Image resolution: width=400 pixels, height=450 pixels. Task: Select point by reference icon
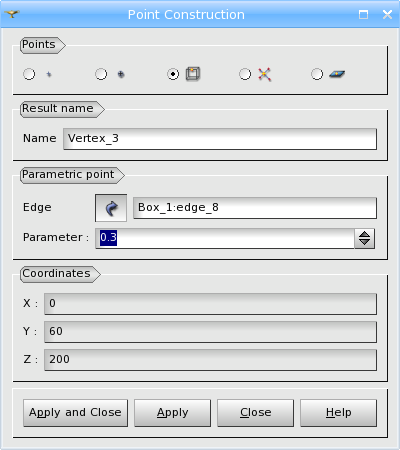(x=121, y=74)
